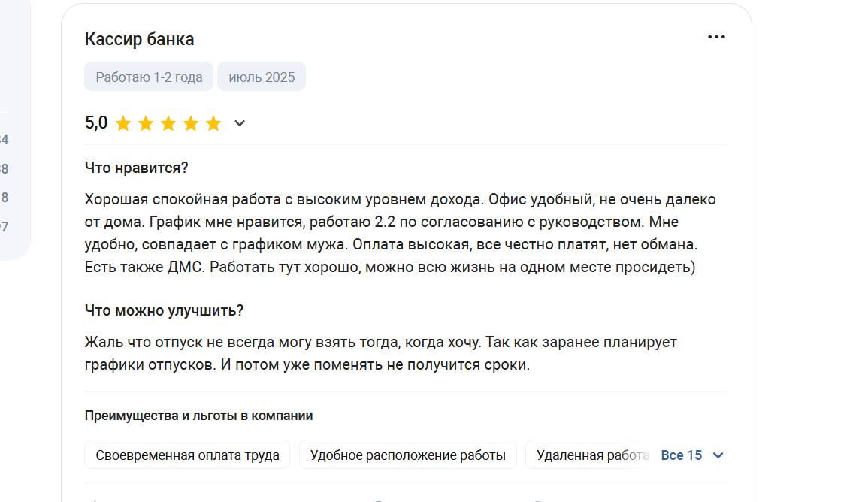This screenshot has height=502, width=868.
Task: Click the fourth rating star
Action: [191, 123]
